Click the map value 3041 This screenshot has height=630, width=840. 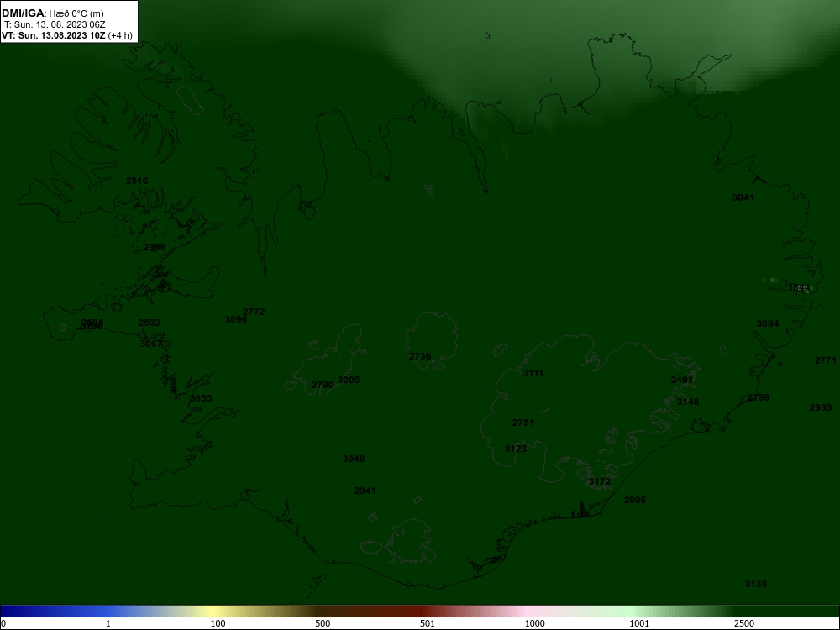743,197
